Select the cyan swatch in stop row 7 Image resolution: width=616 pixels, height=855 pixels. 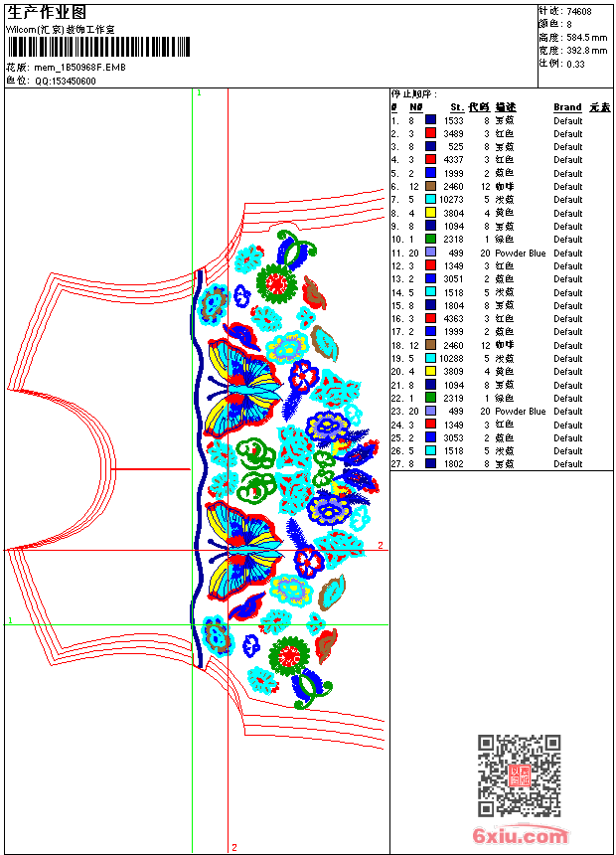(430, 199)
